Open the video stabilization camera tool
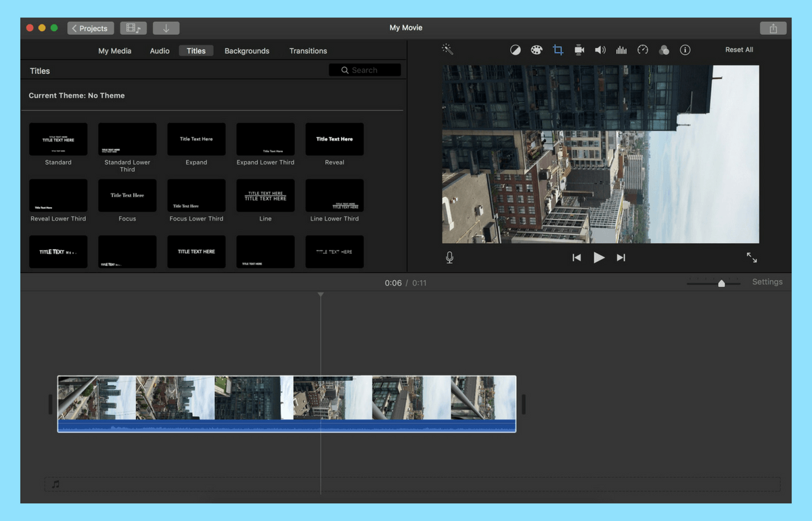The height and width of the screenshot is (521, 812). coord(579,50)
